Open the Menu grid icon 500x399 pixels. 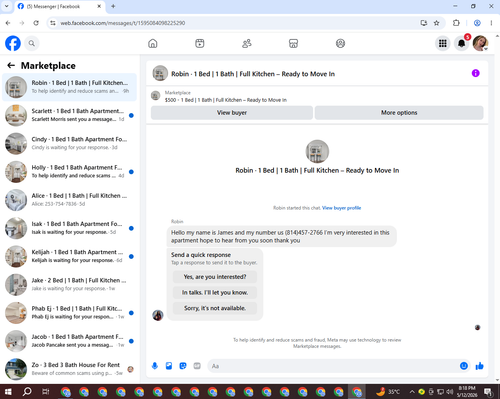coord(443,43)
